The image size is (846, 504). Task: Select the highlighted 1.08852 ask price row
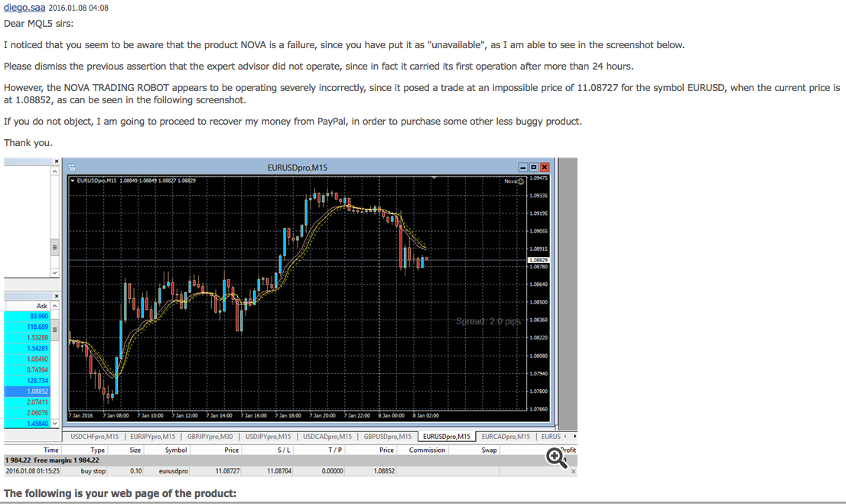coord(27,392)
